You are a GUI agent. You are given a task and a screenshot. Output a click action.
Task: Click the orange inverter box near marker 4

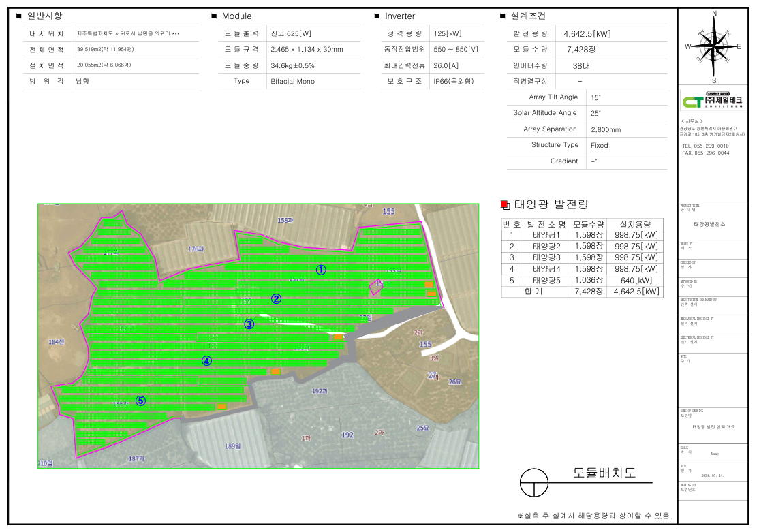click(275, 372)
